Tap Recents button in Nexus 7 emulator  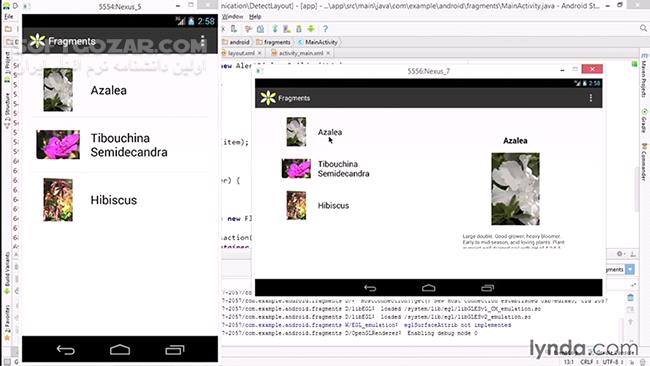[488, 288]
